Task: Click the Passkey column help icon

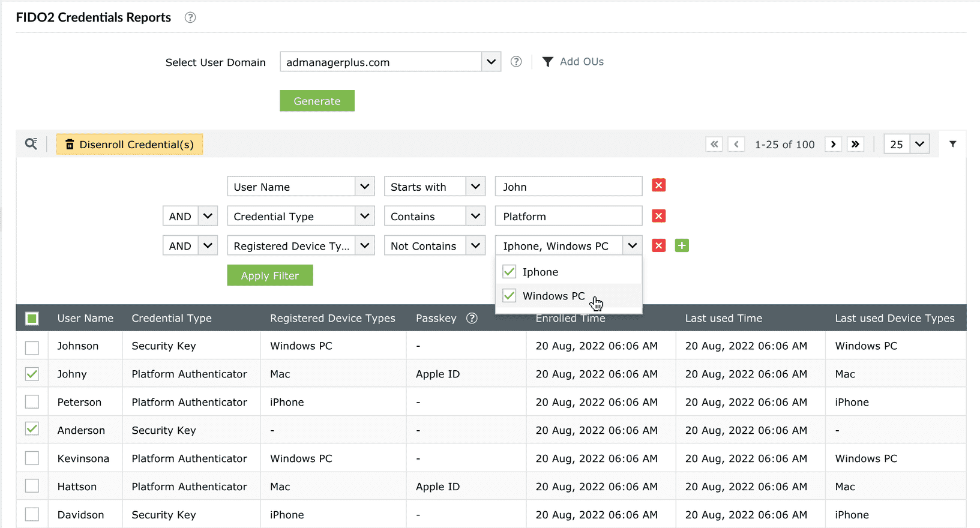Action: click(472, 319)
